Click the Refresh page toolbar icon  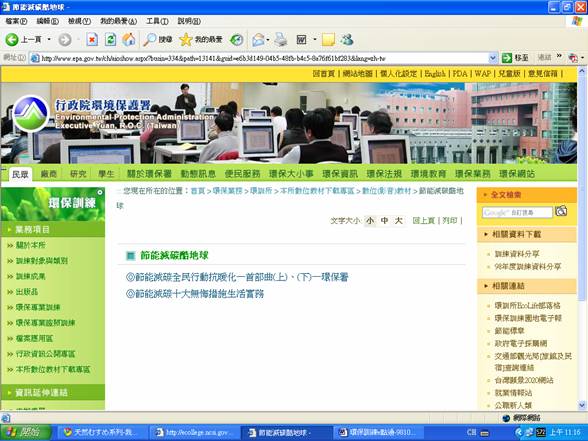click(x=110, y=39)
